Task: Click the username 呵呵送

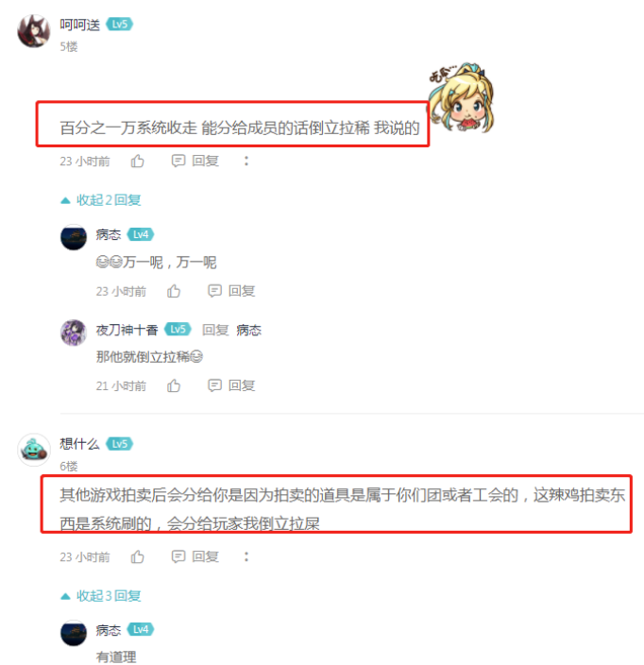Action: click(x=79, y=25)
